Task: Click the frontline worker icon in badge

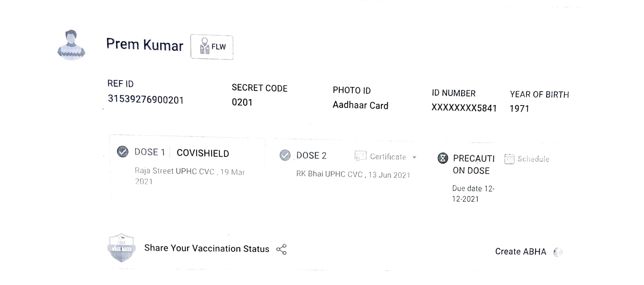Action: tap(205, 46)
